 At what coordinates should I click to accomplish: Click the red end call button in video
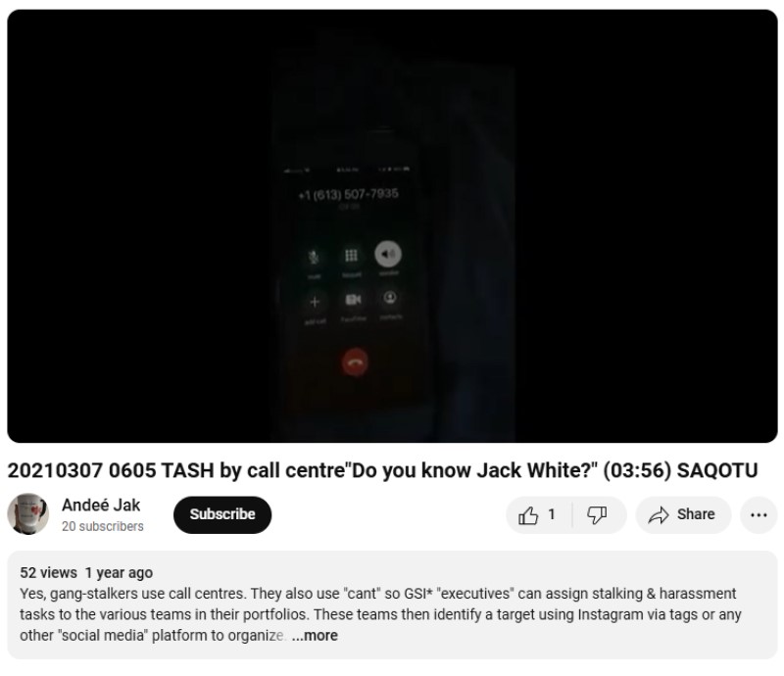(x=355, y=362)
